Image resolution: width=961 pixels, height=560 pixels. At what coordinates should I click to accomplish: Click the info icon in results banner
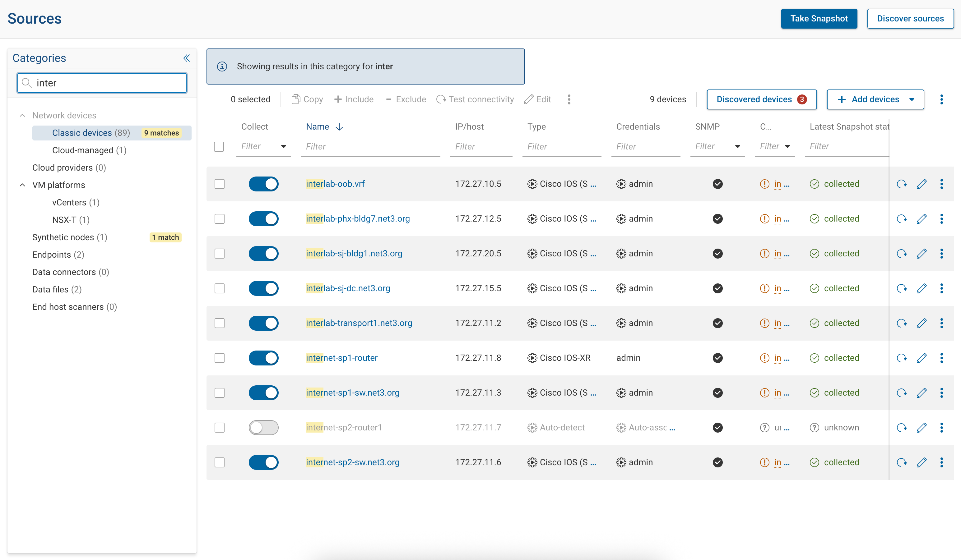(x=222, y=67)
